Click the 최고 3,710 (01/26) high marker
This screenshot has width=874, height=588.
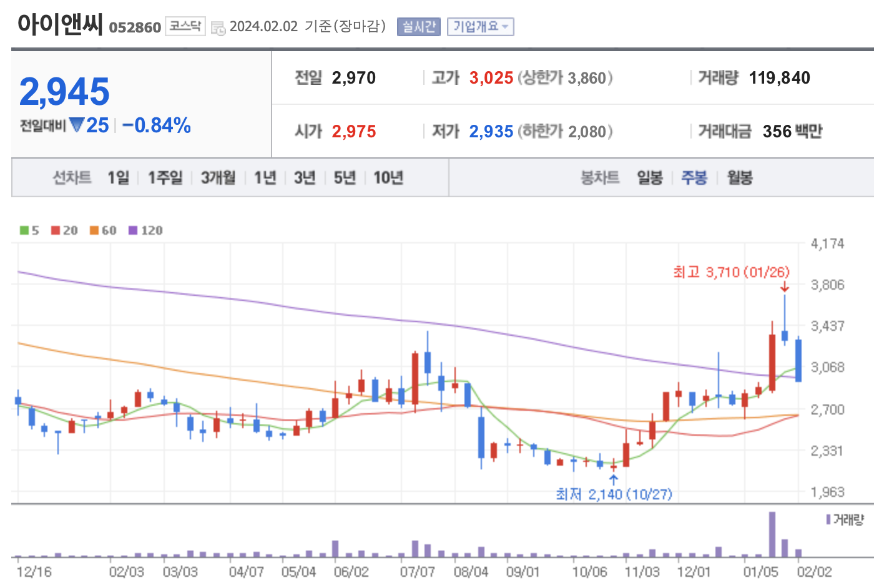(731, 272)
